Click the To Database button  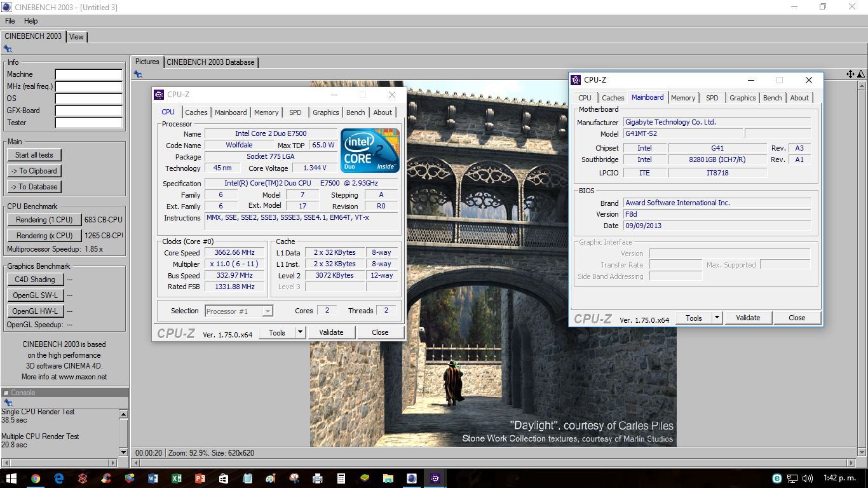(34, 187)
